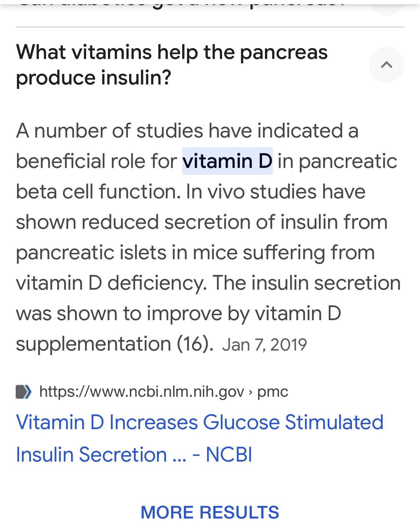This screenshot has height=528, width=420.
Task: Click the ncbi.nlm.nih.gov URL text
Action: coord(142,392)
